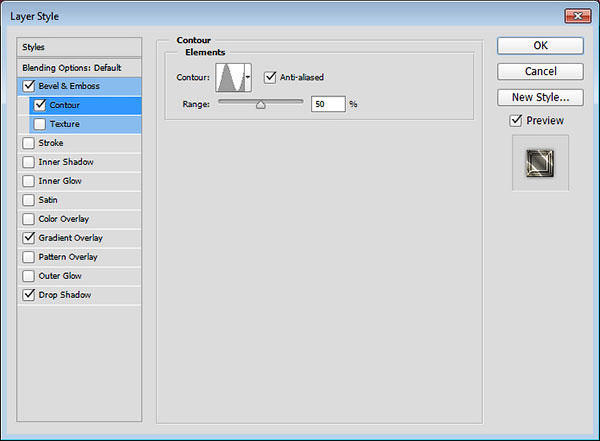Enable the Texture checkbox
Screen dimensions: 600x441
[x=40, y=124]
